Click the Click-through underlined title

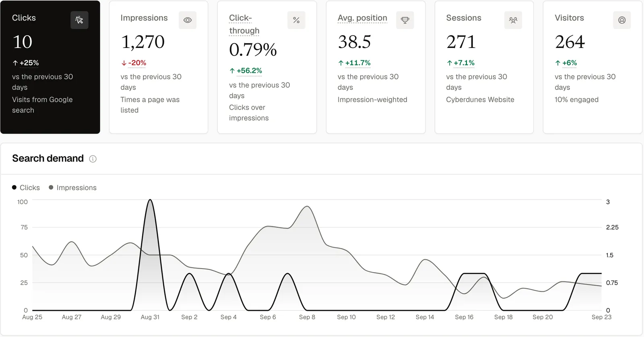click(244, 24)
